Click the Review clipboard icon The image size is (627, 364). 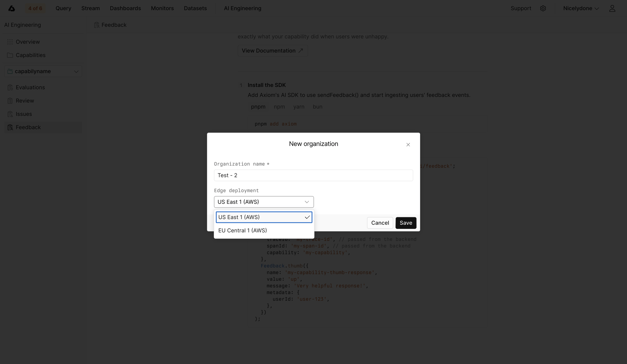point(10,101)
